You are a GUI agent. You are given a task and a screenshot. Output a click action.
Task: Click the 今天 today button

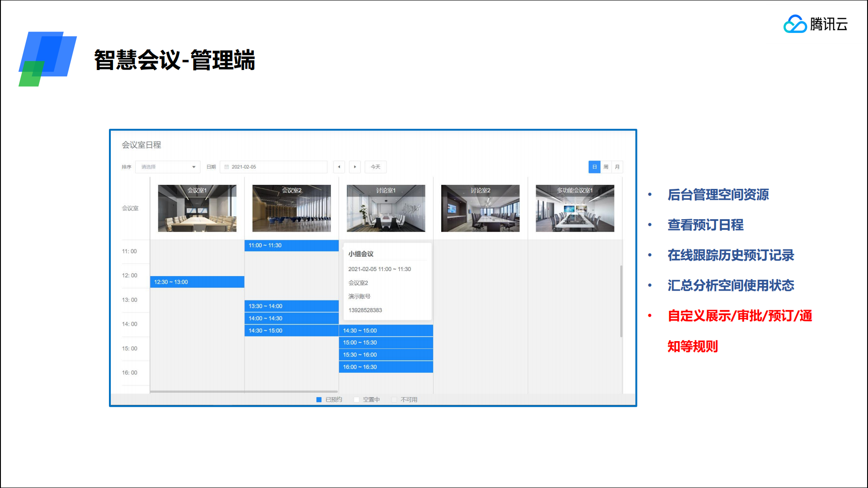coord(376,167)
